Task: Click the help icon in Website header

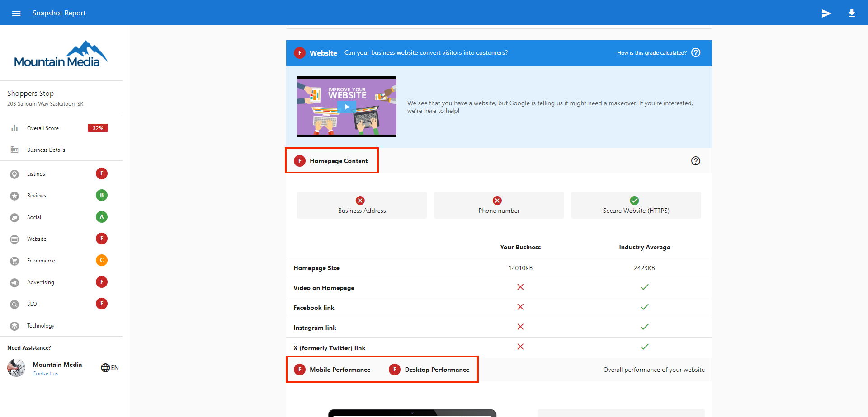Action: click(696, 52)
